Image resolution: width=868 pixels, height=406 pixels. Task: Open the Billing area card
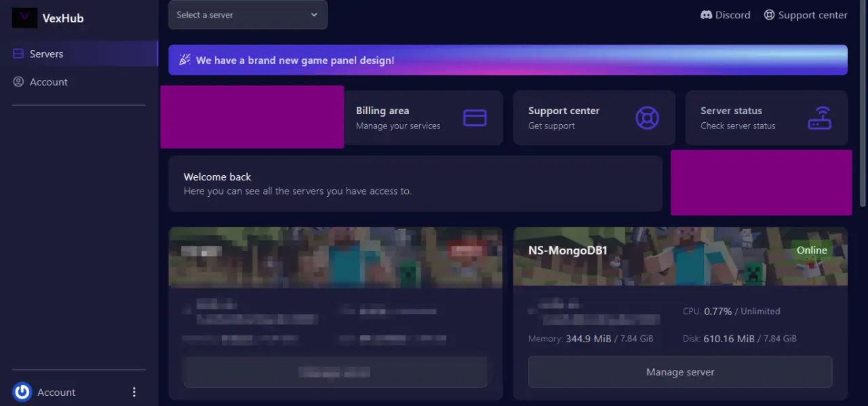[x=423, y=117]
